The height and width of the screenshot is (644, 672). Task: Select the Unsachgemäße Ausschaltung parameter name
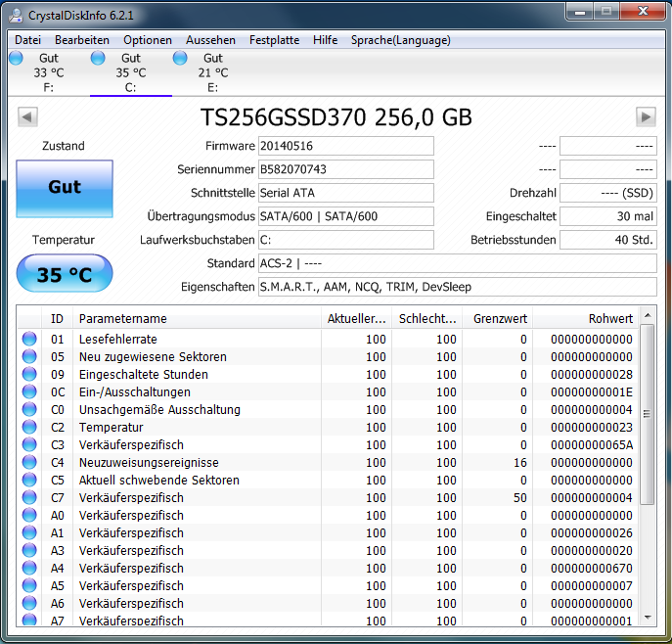click(159, 410)
